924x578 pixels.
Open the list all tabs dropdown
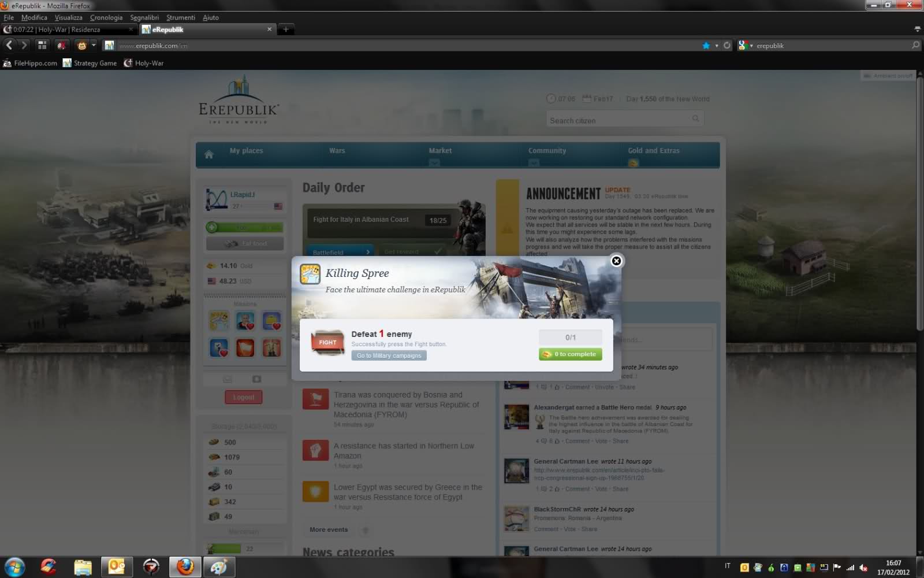[x=917, y=29]
